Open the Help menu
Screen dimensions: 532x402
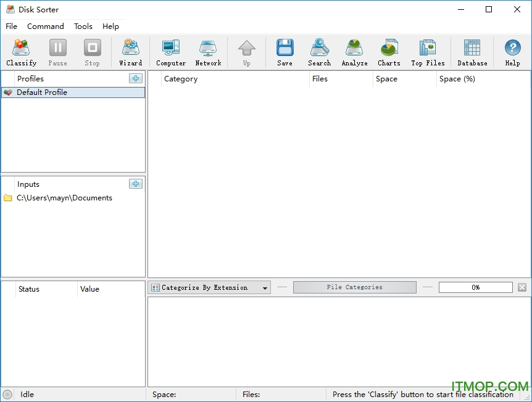tap(110, 26)
